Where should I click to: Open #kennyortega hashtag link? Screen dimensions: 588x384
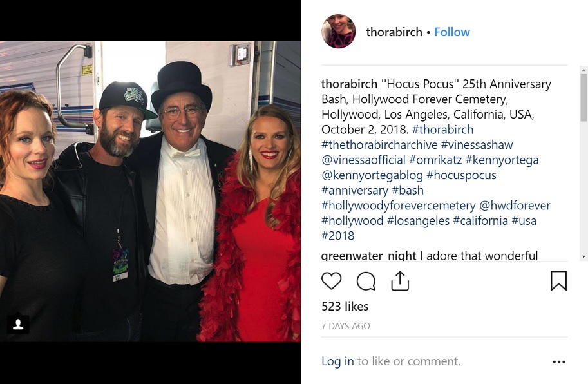click(x=502, y=160)
